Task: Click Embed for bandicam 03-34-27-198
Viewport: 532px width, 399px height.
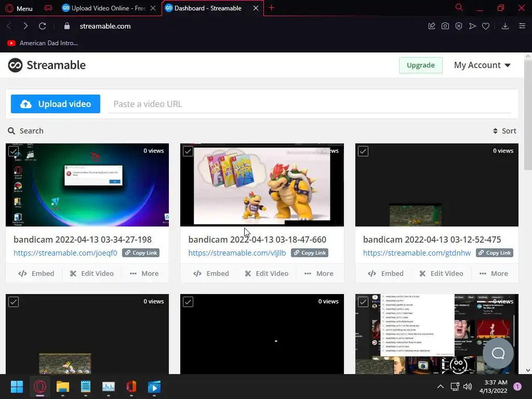Action: [36, 273]
